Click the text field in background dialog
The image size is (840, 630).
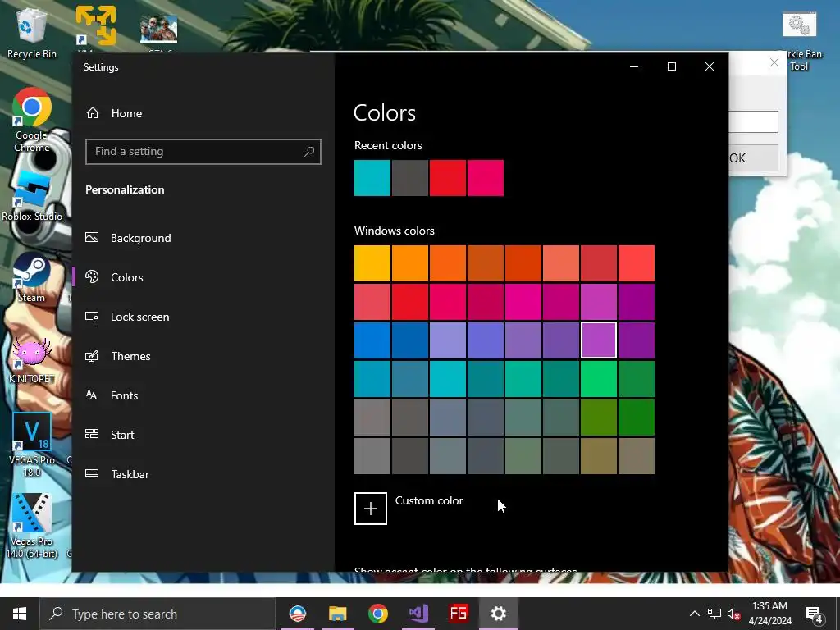click(x=753, y=121)
